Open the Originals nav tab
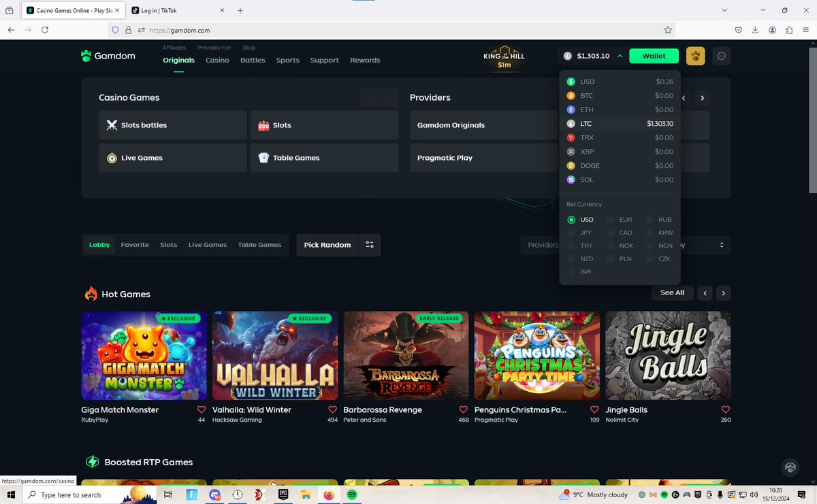This screenshot has width=817, height=504. click(178, 60)
